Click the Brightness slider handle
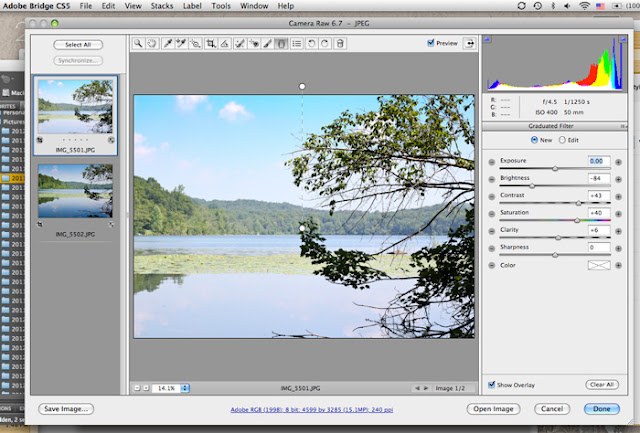This screenshot has width=640, height=433. (532, 186)
